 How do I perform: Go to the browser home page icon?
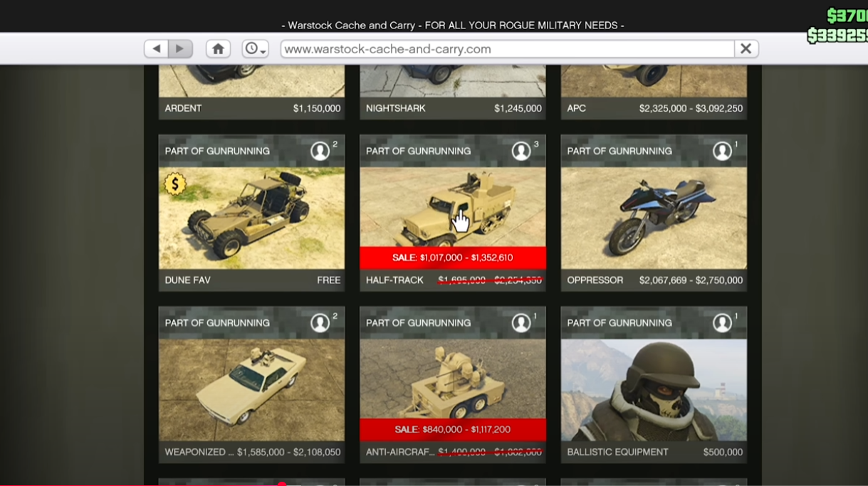pos(219,48)
